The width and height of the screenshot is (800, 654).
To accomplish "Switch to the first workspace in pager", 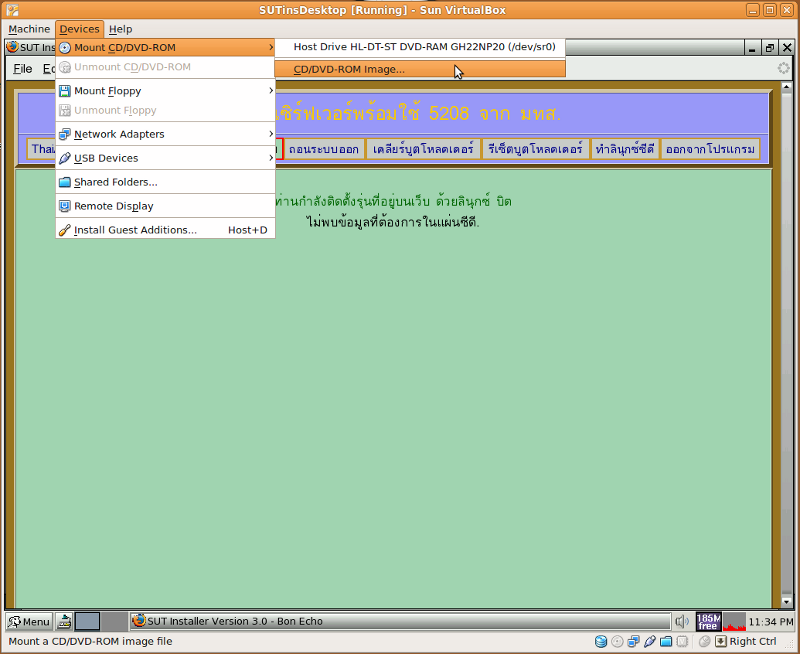I will [87, 621].
